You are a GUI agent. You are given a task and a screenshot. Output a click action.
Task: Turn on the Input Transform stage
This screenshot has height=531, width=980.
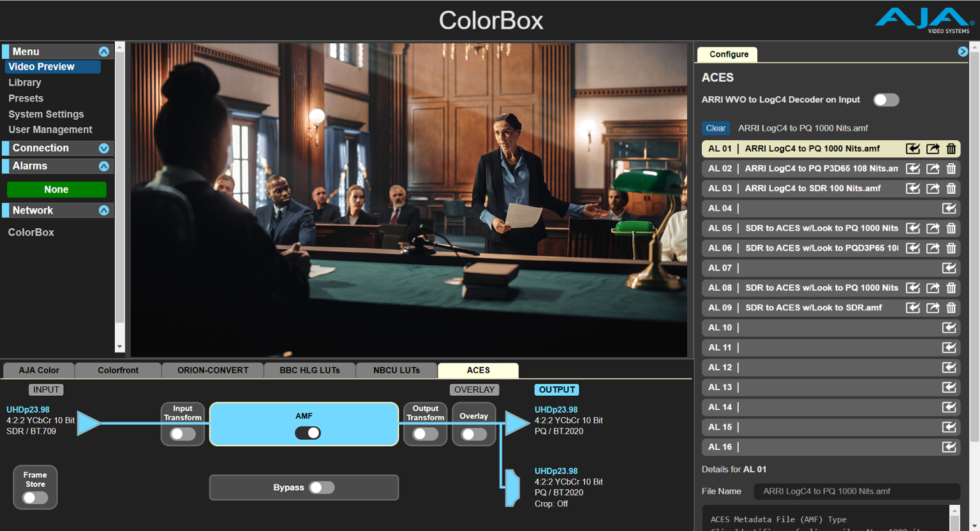[182, 433]
